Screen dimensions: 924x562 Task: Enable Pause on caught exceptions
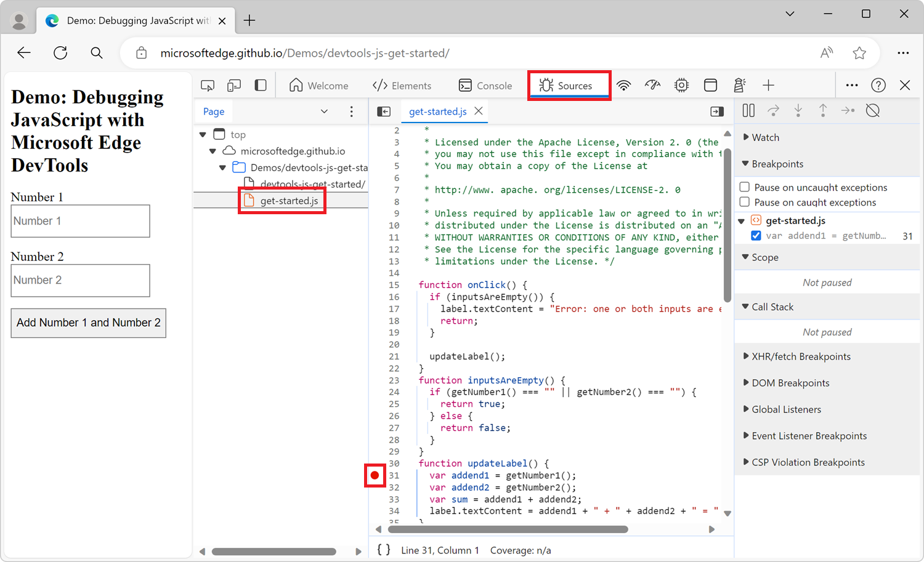[745, 202]
